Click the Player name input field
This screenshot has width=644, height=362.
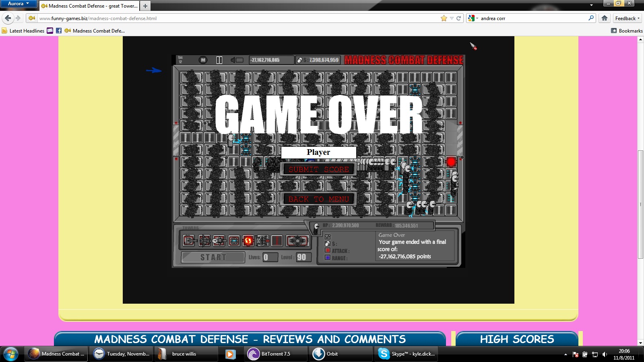coord(318,152)
